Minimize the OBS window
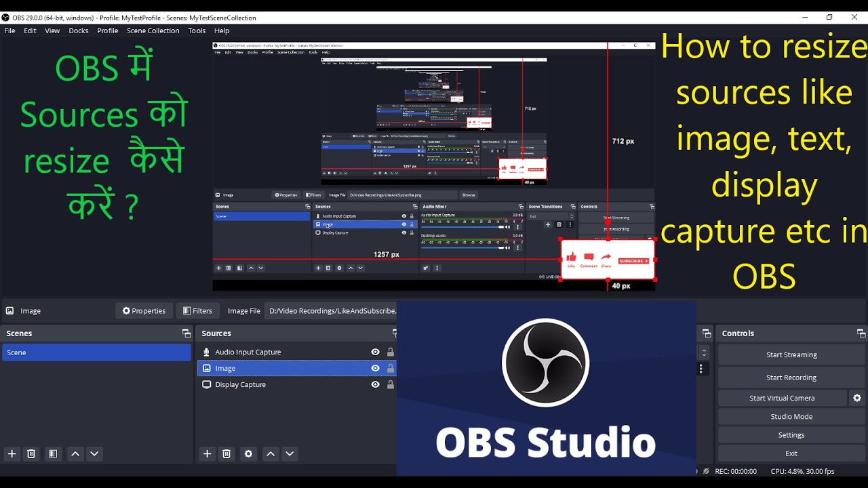The width and height of the screenshot is (868, 488). [x=804, y=18]
